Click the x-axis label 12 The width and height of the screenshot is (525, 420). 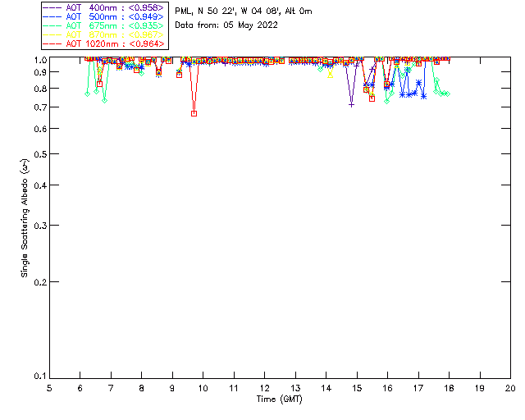click(x=264, y=388)
